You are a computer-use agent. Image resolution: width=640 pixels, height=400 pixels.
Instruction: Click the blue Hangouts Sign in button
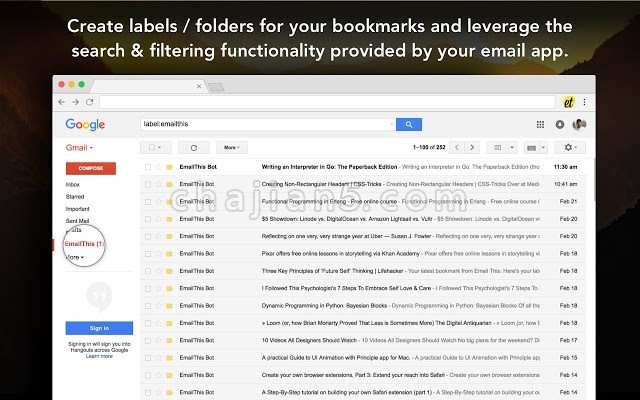[99, 328]
